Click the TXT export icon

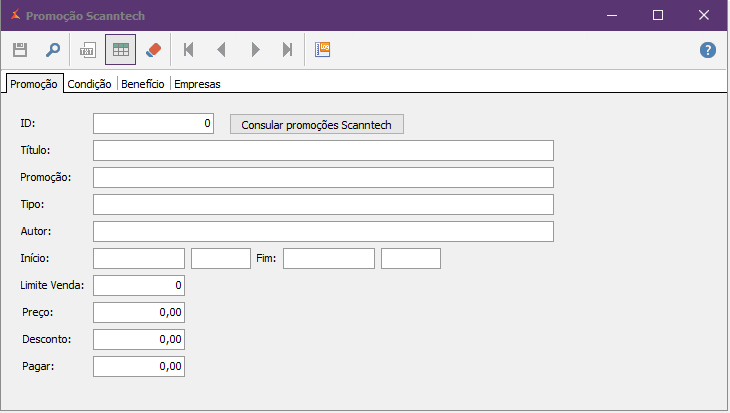pyautogui.click(x=88, y=49)
